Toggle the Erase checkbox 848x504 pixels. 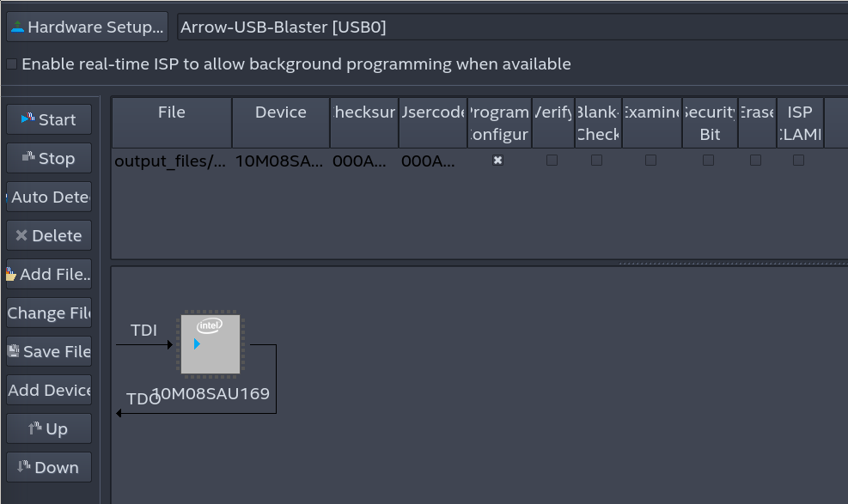[x=755, y=161]
